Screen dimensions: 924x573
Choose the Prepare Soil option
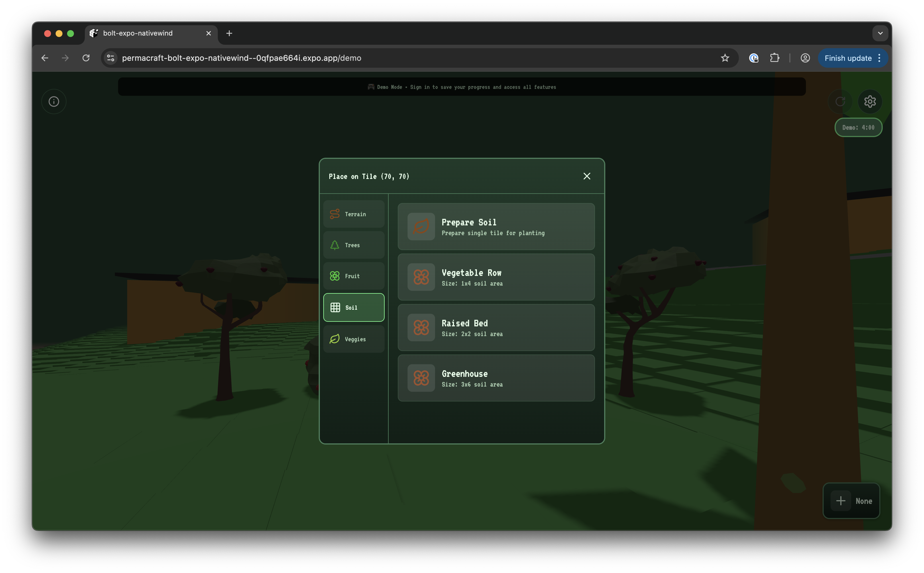[496, 227]
